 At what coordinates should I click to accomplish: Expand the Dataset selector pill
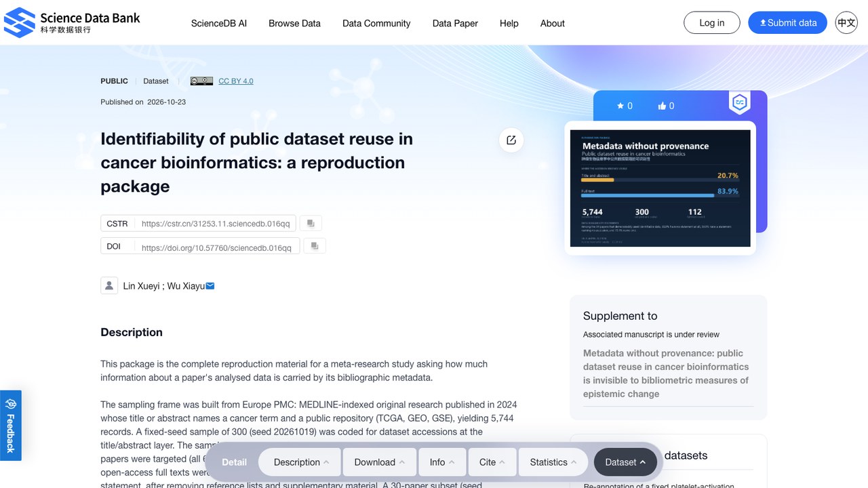pos(625,462)
